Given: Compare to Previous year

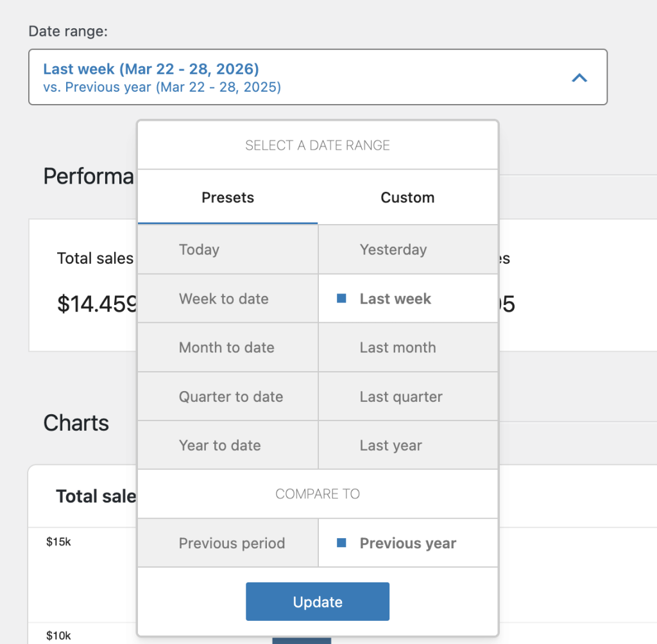Looking at the screenshot, I should [408, 543].
